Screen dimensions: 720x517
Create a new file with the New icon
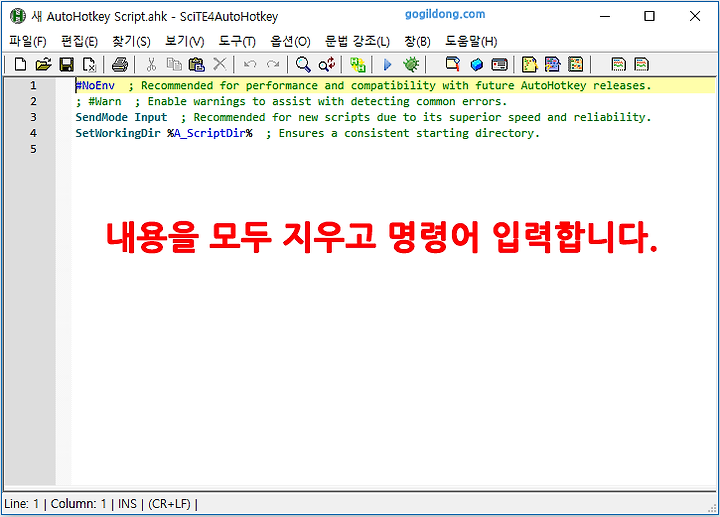click(x=20, y=64)
